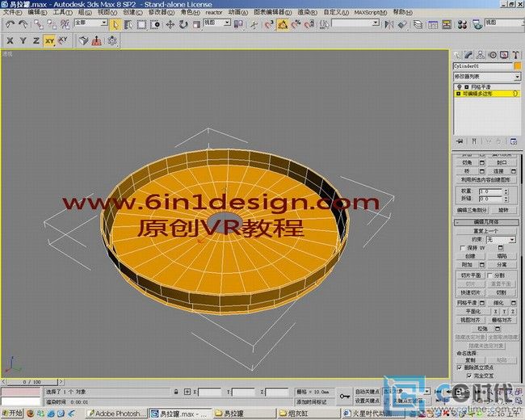Edit the Cylinder01 object name field
Screen dimensions: 525x420
click(482, 66)
